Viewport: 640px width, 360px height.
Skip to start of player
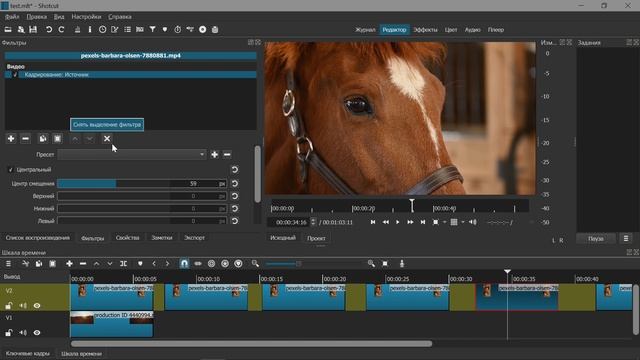tap(373, 222)
